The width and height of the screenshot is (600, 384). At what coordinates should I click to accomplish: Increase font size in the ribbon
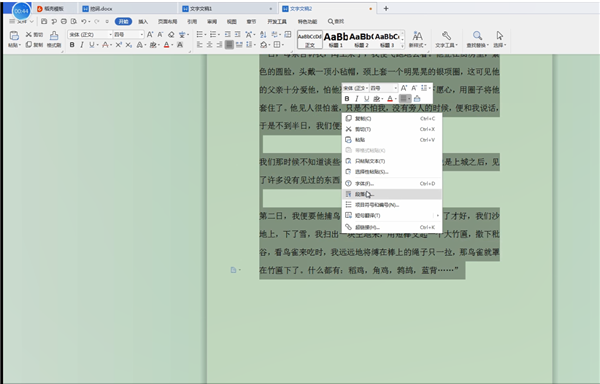pyautogui.click(x=150, y=34)
